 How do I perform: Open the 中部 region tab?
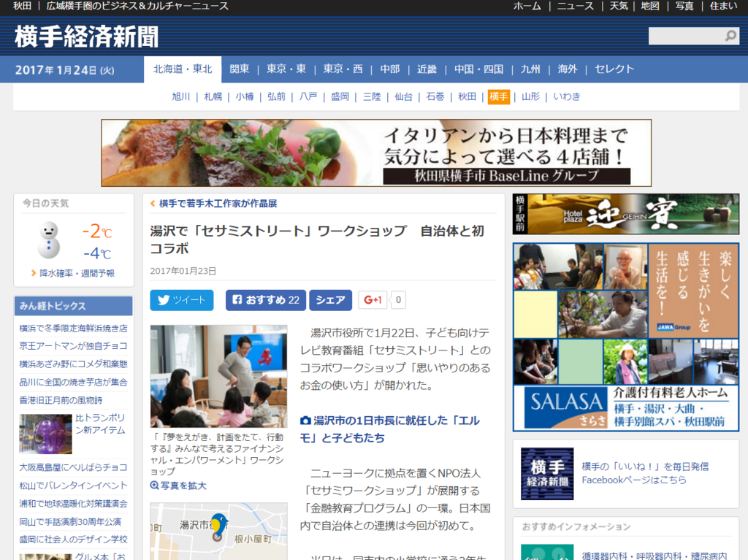(390, 69)
